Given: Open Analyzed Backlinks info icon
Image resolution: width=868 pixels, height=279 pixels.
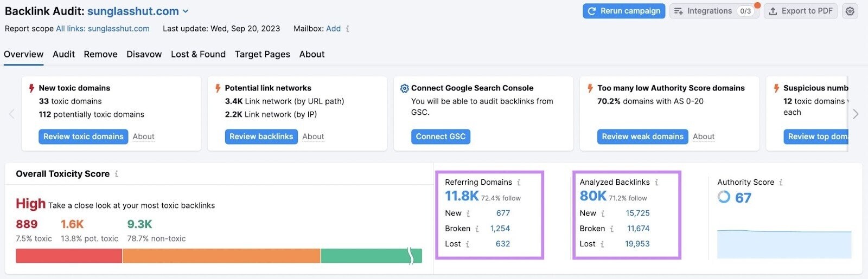Looking at the screenshot, I should (x=656, y=183).
